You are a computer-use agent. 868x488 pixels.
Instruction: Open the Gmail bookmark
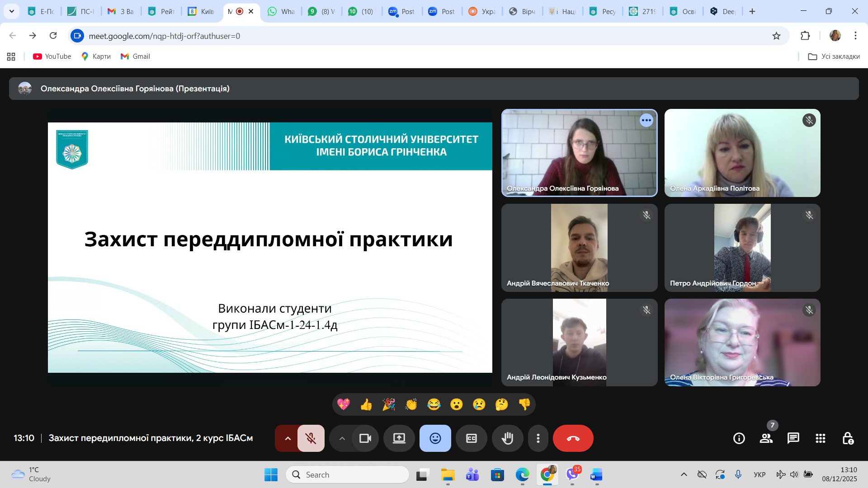135,56
